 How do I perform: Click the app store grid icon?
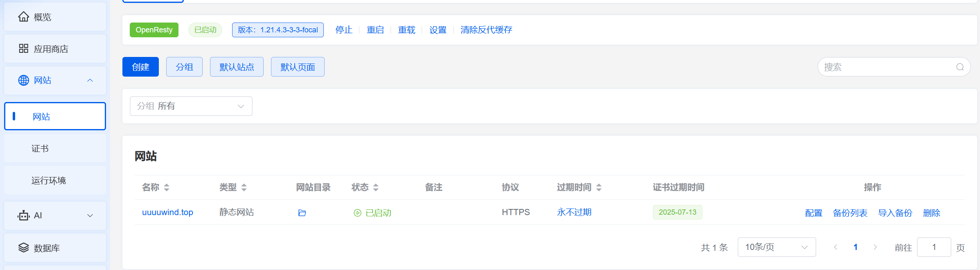click(x=24, y=49)
